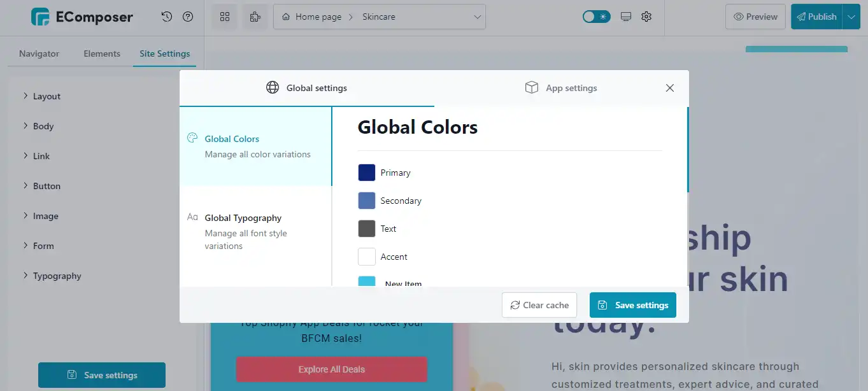Switch to the Elements tab

102,53
